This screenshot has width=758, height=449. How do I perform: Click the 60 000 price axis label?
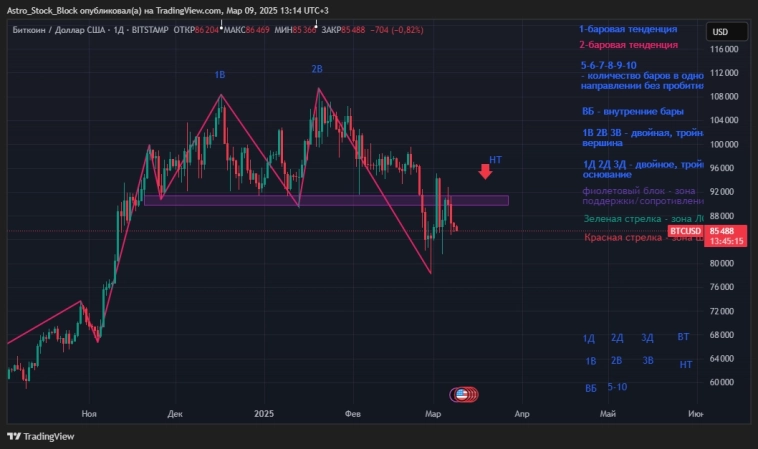(x=722, y=382)
